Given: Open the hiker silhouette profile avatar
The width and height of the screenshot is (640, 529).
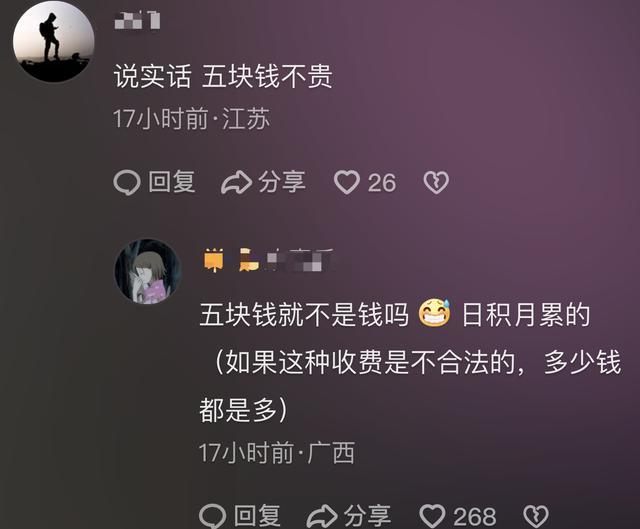Looking at the screenshot, I should pyautogui.click(x=53, y=41).
